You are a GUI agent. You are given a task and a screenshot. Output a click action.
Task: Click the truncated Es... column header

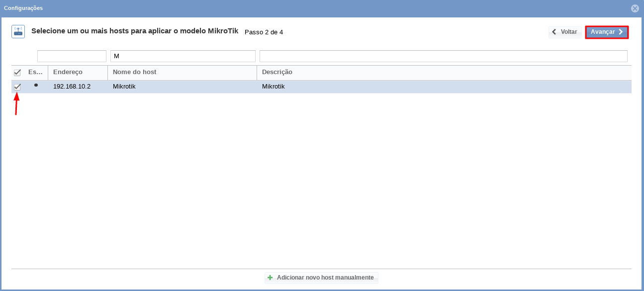(36, 72)
